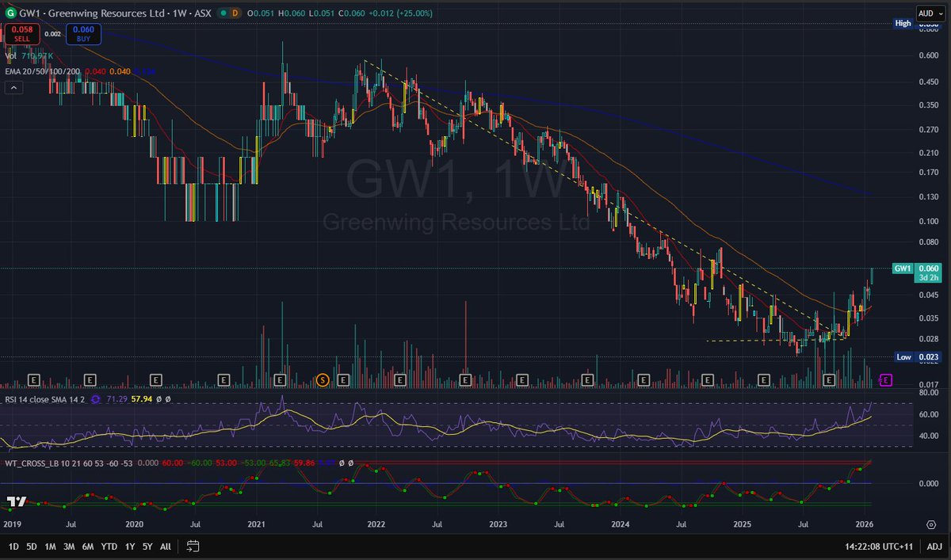Screen dimensions: 951x560
Task: Open the purple upcoming earnings E marker
Action: tap(886, 379)
